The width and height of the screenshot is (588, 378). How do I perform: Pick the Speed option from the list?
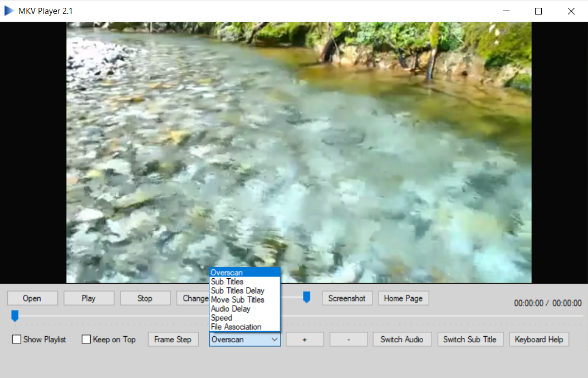222,318
